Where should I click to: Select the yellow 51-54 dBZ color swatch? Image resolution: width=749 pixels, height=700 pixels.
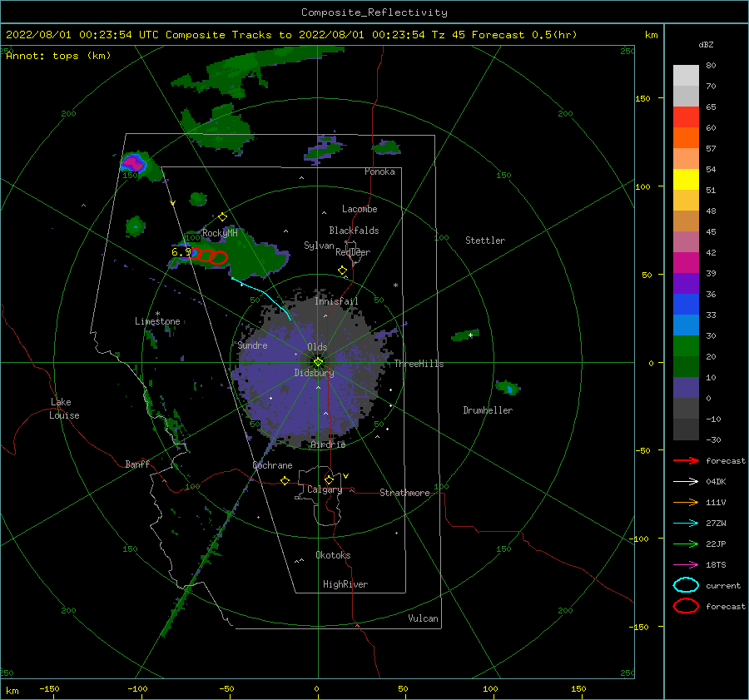tap(686, 180)
